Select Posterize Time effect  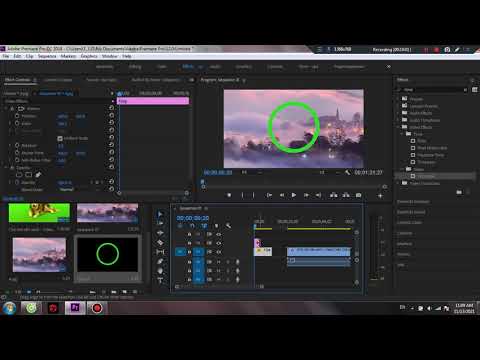point(430,155)
